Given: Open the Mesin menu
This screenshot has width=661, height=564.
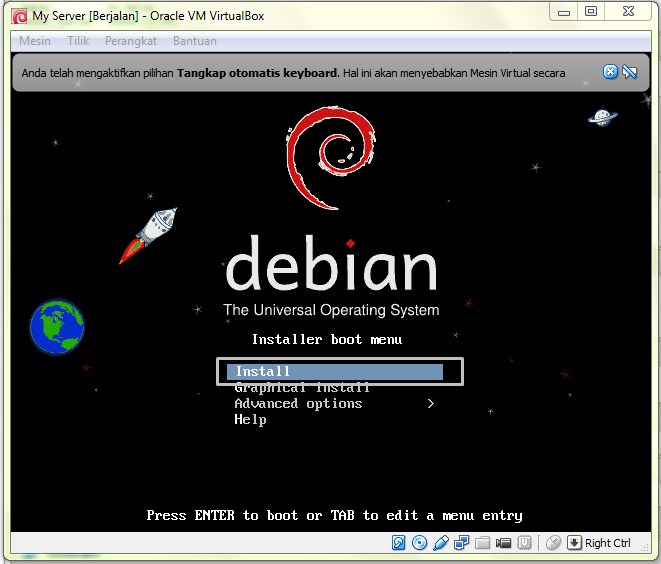Looking at the screenshot, I should click(35, 41).
